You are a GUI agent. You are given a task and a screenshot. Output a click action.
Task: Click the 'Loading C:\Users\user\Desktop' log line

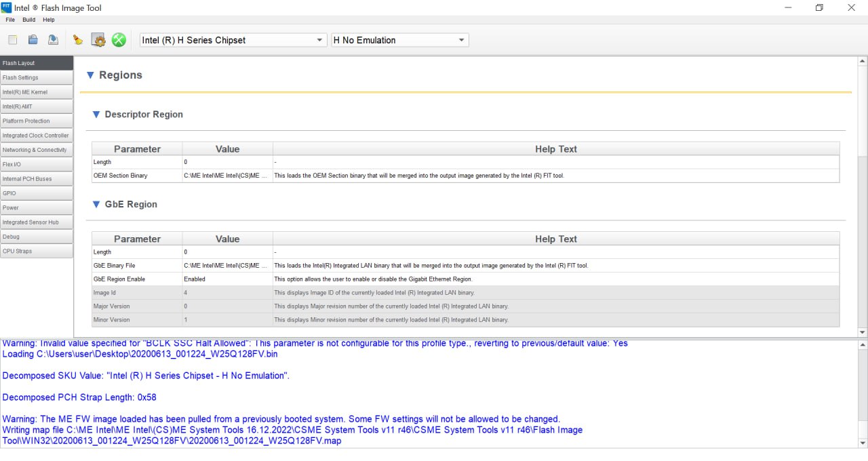coord(140,354)
